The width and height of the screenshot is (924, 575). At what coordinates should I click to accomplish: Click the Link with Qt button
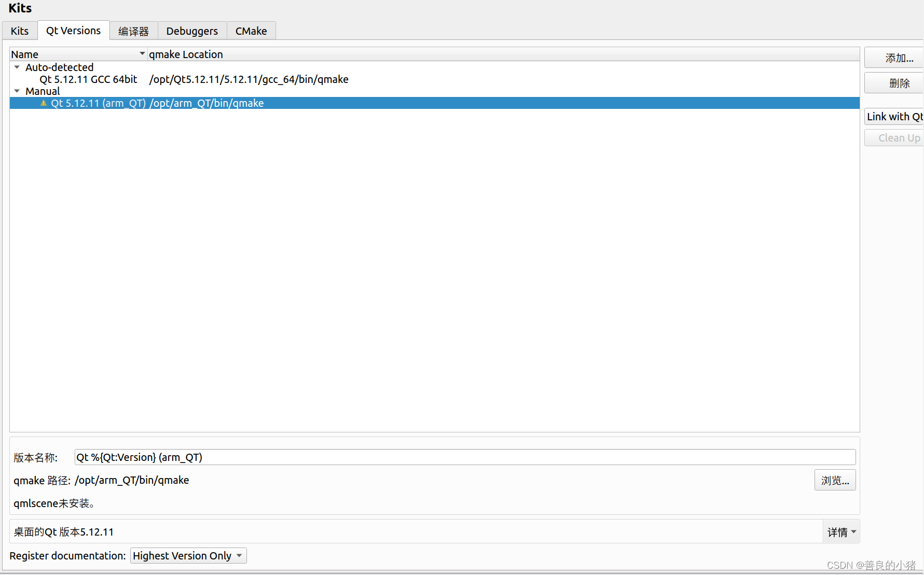[894, 117]
